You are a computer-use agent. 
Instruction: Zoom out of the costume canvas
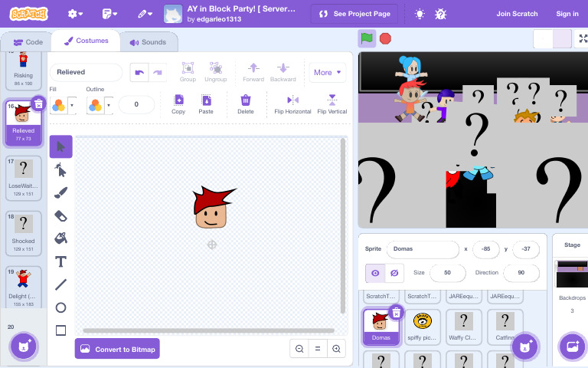tap(299, 350)
